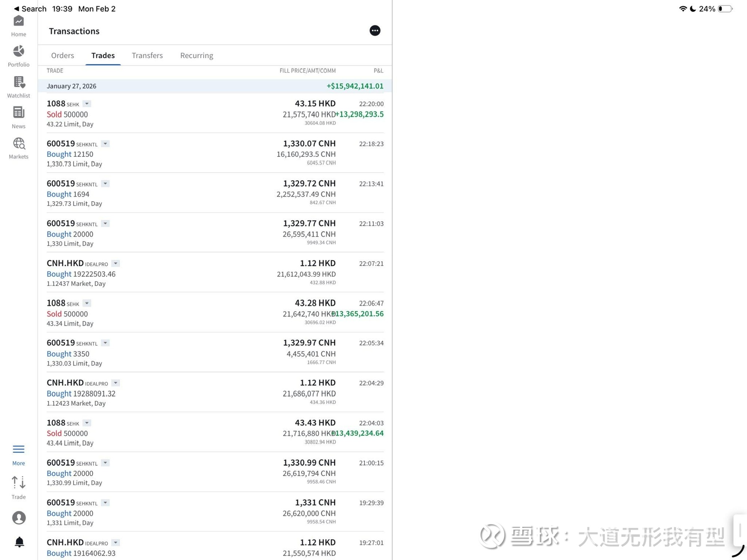
Task: Tap the More hamburger menu icon
Action: (18, 455)
